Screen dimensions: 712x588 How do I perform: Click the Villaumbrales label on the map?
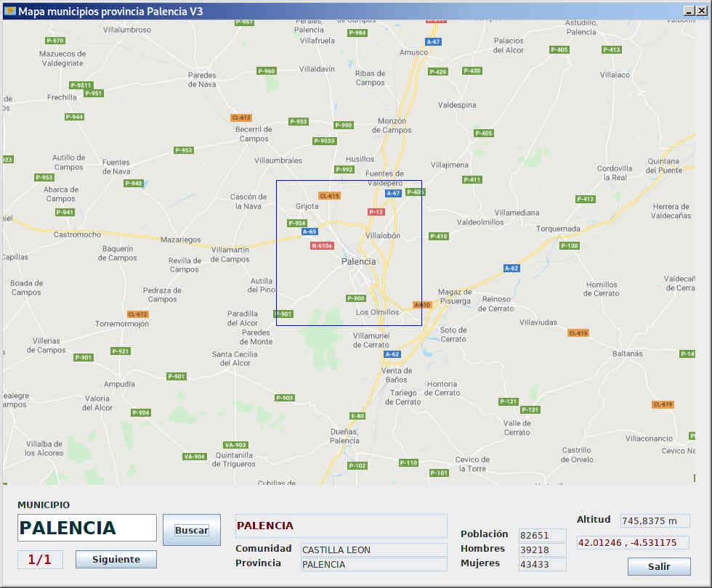click(278, 160)
